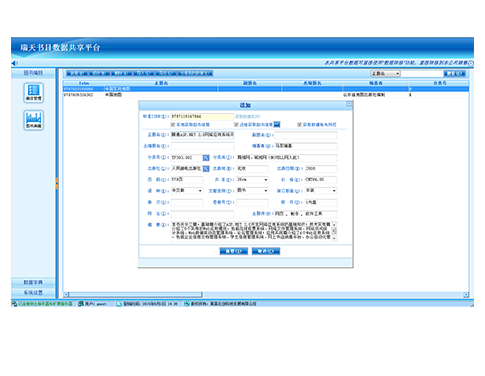Click the blue icon after the remote-fetch checkbox
Screen dimensions: 485x376
click(277, 124)
